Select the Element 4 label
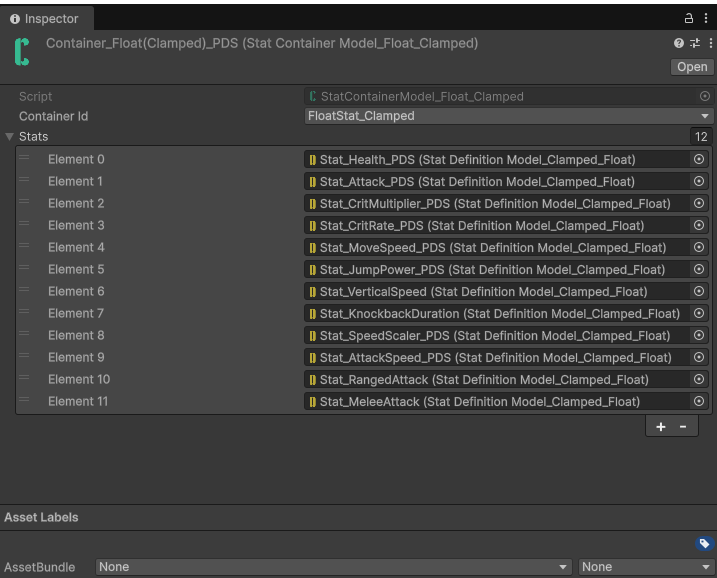 [76, 247]
